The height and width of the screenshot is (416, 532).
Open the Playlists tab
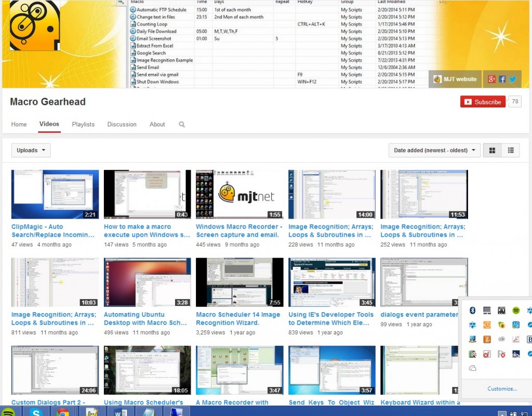point(83,125)
